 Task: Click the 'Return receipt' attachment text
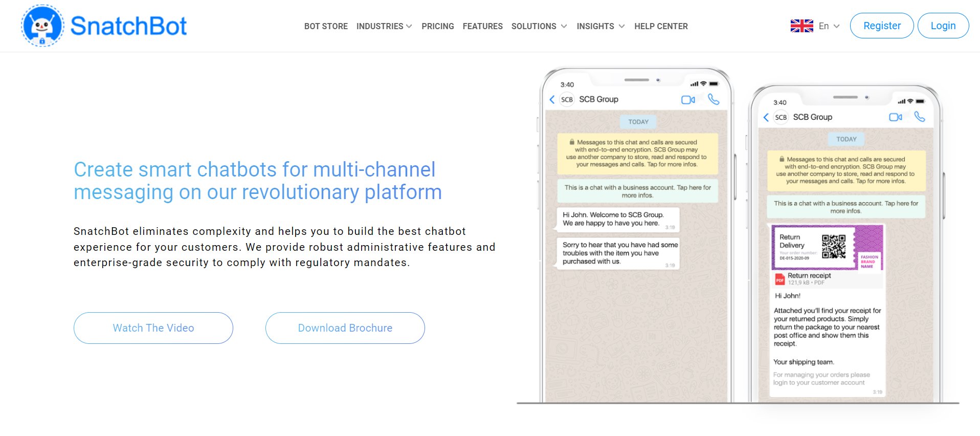click(809, 275)
